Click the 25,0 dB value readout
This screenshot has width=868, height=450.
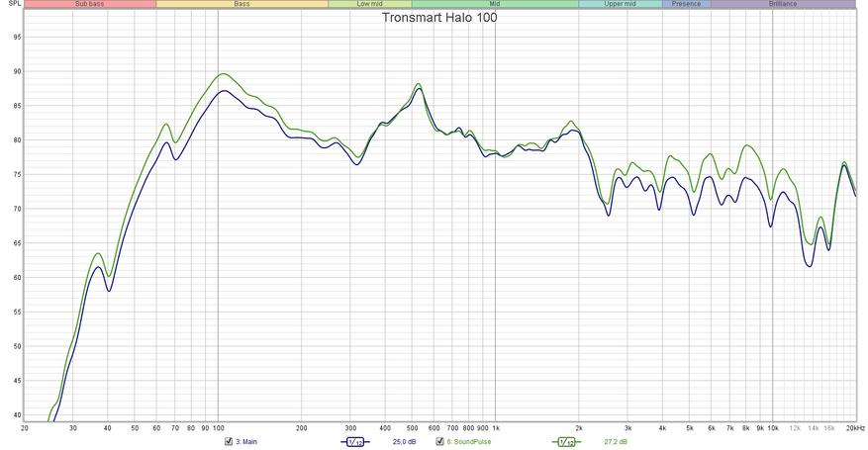pos(404,442)
